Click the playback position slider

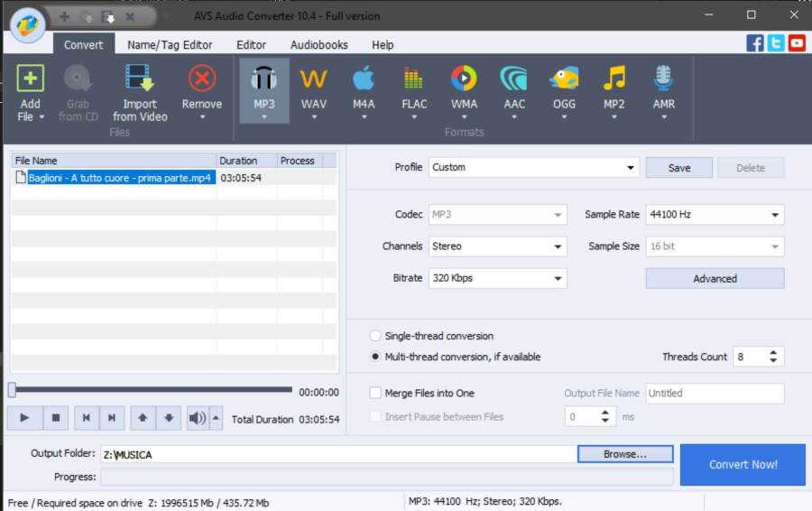[x=150, y=390]
